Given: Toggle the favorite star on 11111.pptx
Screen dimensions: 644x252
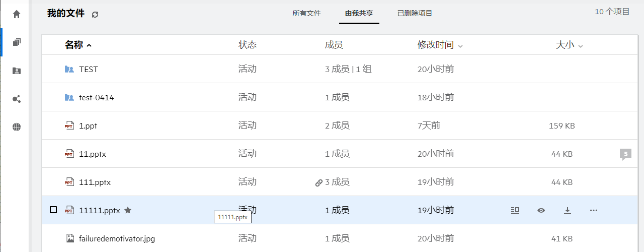Looking at the screenshot, I should [x=128, y=210].
